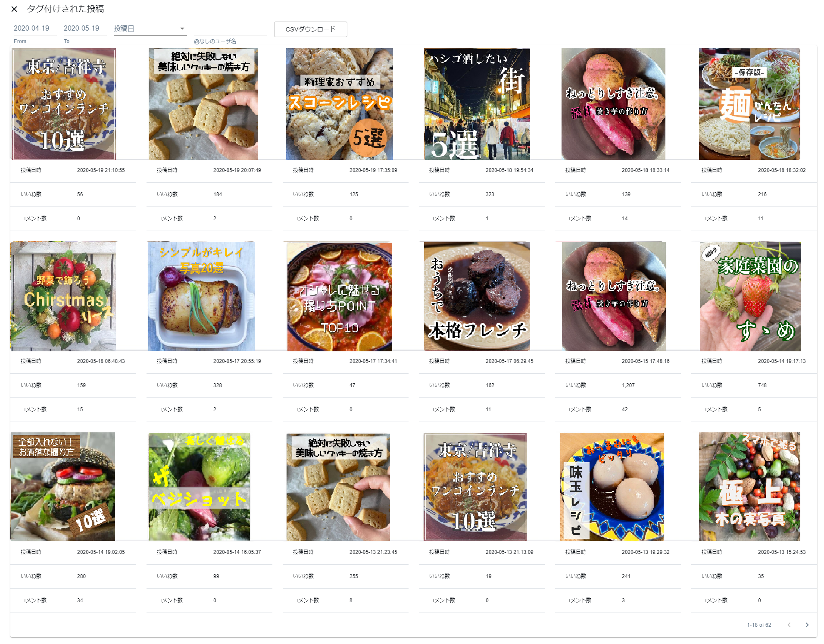Open the 投稿日 sort dropdown
This screenshot has width=824, height=644.
150,28
